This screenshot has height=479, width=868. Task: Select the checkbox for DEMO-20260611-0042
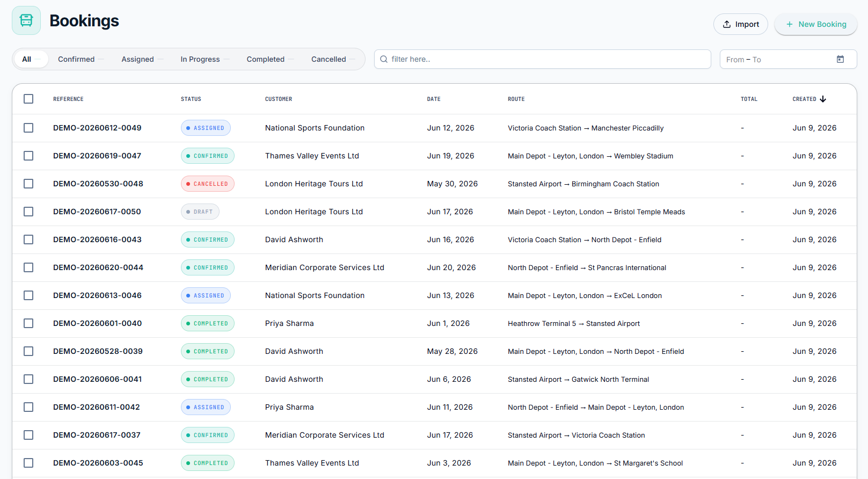28,407
